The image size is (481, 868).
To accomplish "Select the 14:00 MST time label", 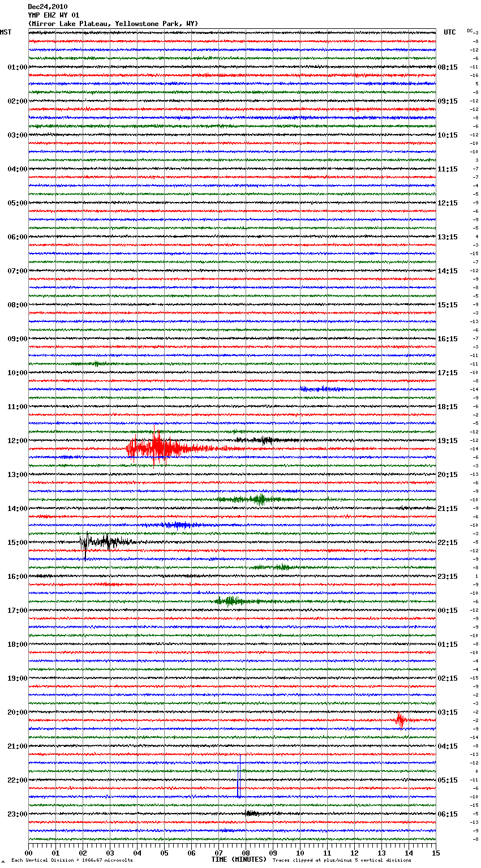I will point(18,509).
